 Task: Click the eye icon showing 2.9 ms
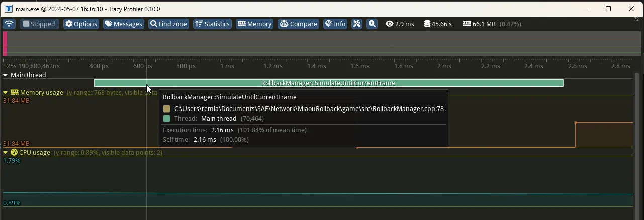pyautogui.click(x=389, y=24)
